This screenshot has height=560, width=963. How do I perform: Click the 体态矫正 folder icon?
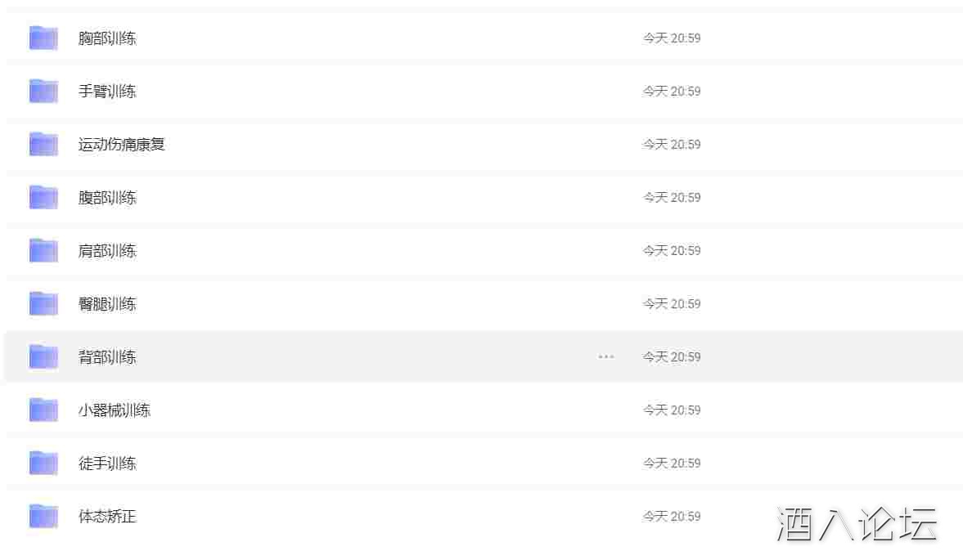click(x=43, y=516)
